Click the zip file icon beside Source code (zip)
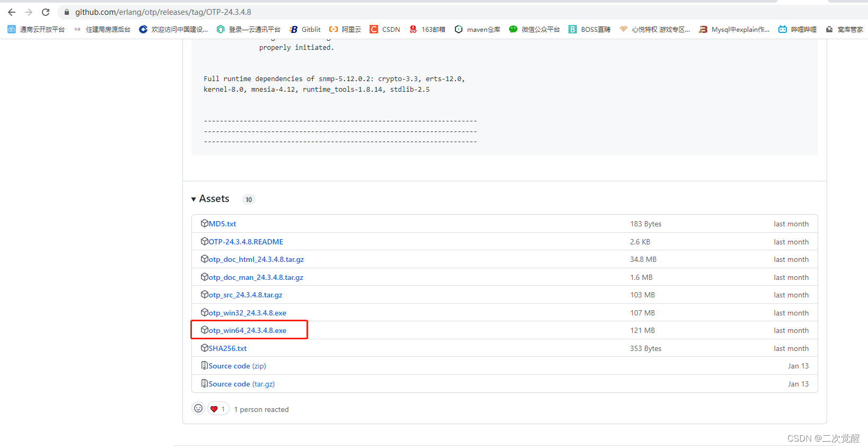This screenshot has height=448, width=868. pos(204,365)
